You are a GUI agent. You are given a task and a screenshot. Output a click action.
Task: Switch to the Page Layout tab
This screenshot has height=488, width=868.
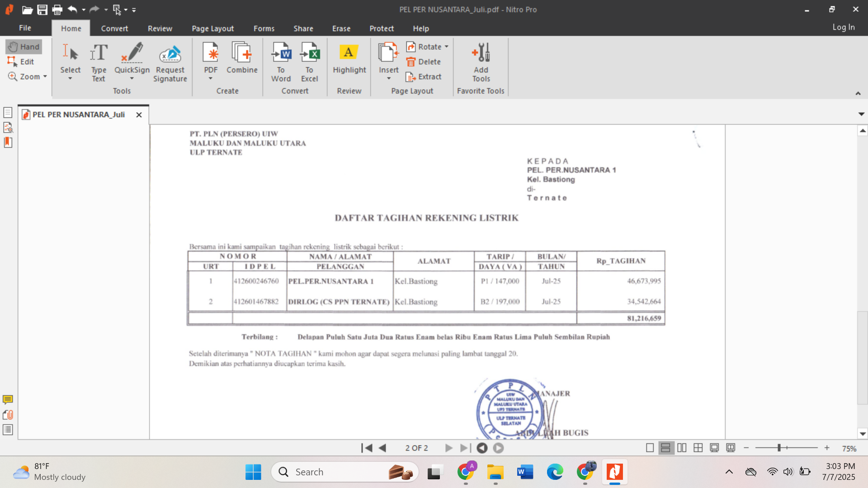tap(213, 28)
